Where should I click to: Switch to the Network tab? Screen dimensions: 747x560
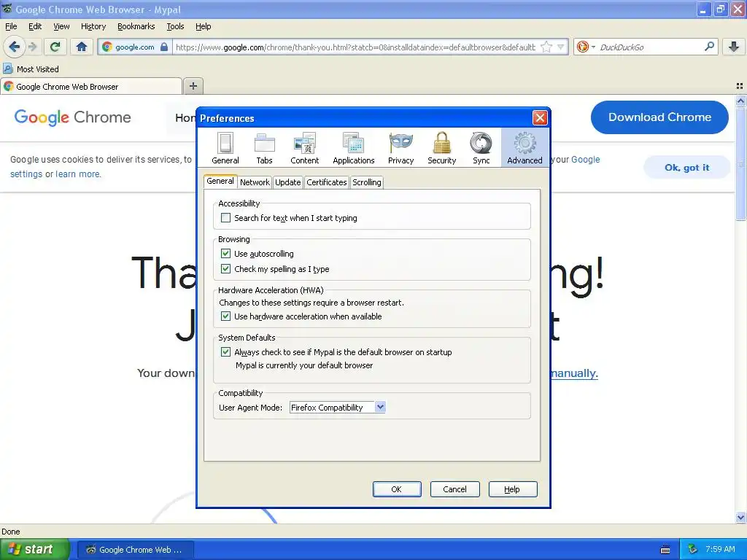[255, 182]
